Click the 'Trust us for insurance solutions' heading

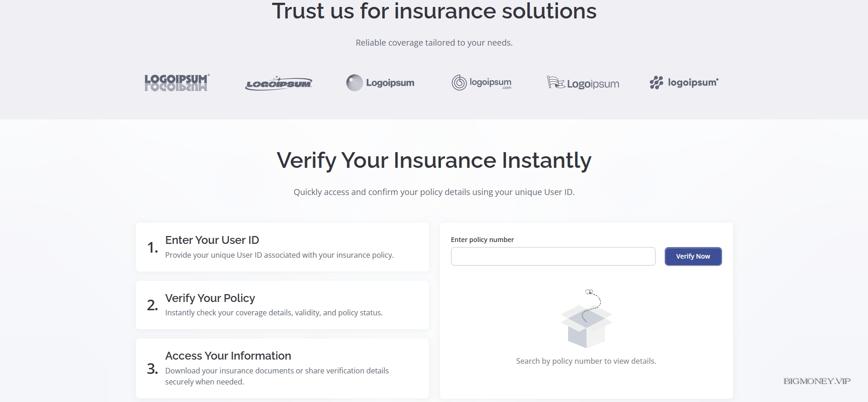[x=434, y=11]
